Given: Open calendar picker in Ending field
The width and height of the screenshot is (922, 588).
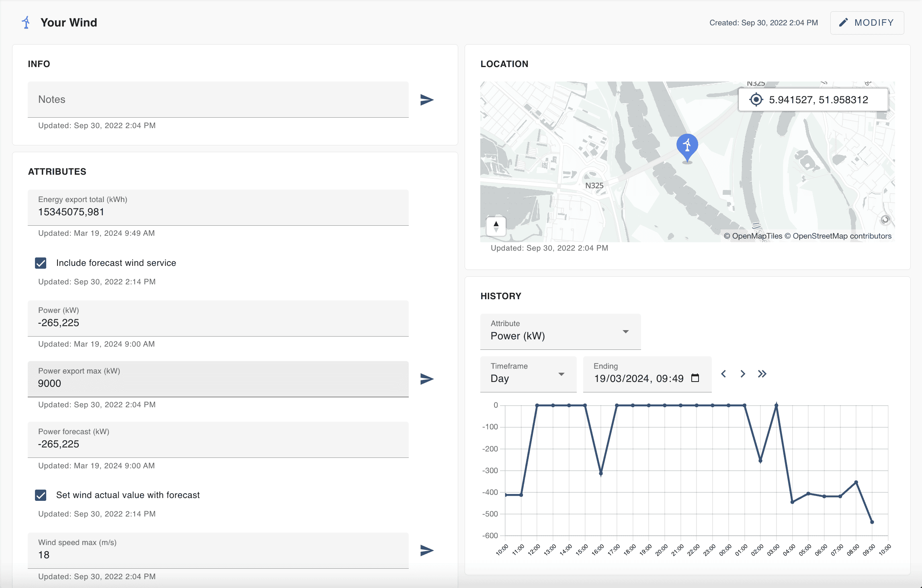Looking at the screenshot, I should [x=695, y=378].
